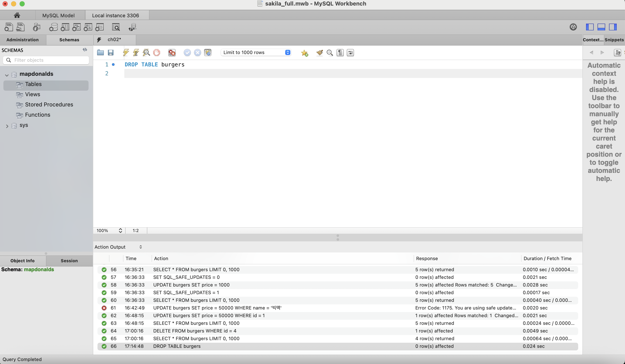
Task: Open the Limit to 1000 rows dropdown
Action: 256,52
